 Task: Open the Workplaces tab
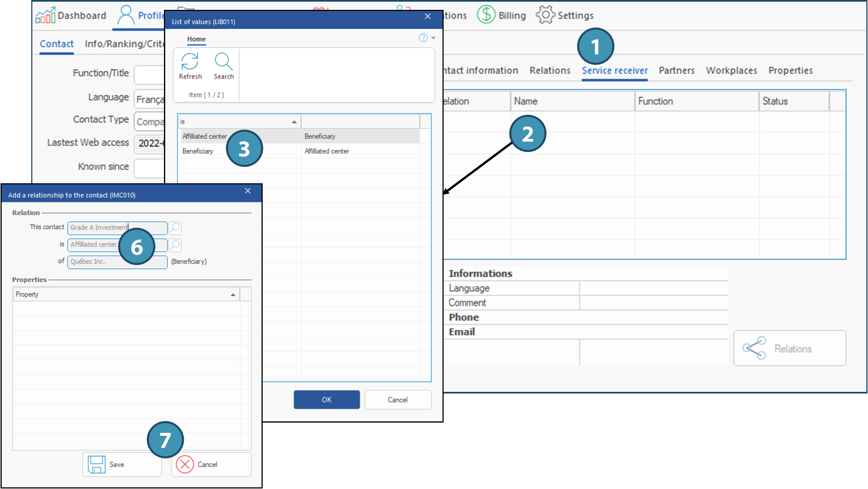click(x=731, y=70)
